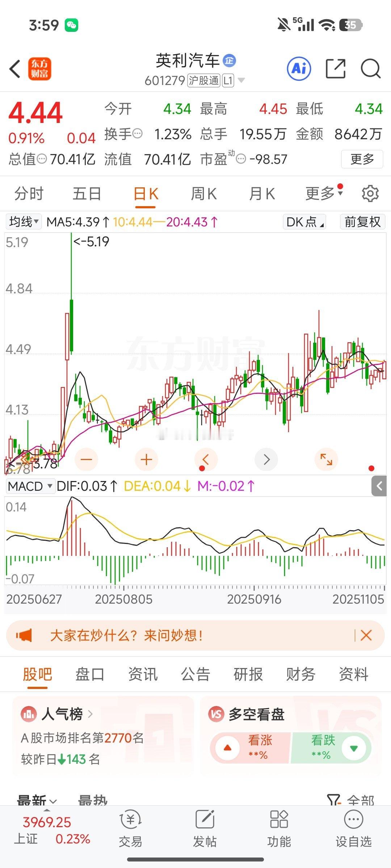Move chart left with arrow button
Image resolution: width=391 pixels, height=868 pixels.
tap(206, 460)
